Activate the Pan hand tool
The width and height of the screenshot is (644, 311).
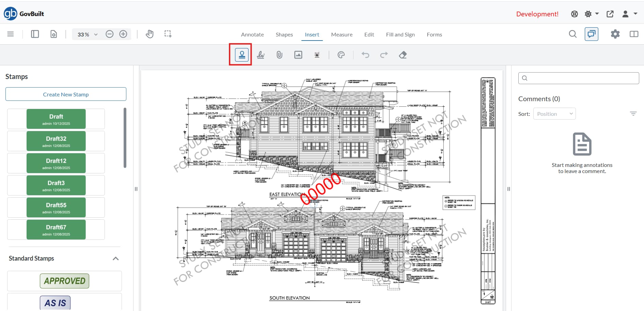point(150,34)
